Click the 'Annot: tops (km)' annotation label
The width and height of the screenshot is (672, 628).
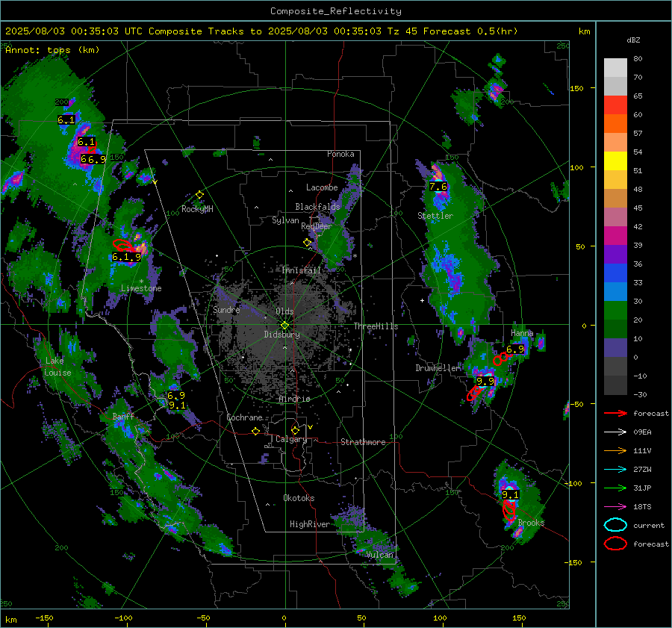pos(52,50)
